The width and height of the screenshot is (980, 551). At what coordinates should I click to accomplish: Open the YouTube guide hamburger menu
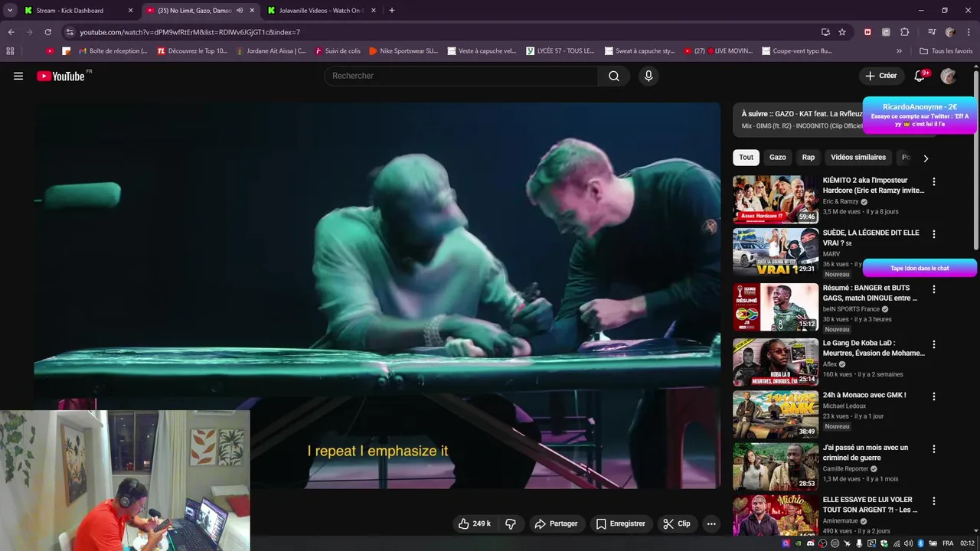click(18, 76)
